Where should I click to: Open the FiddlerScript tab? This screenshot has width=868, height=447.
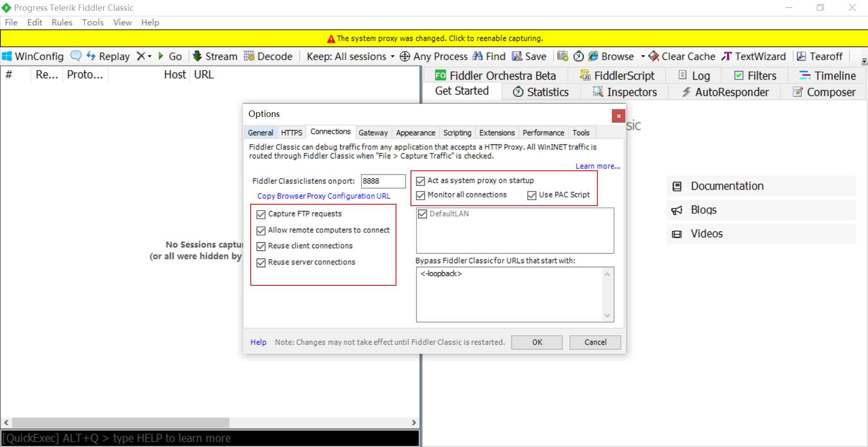(617, 76)
